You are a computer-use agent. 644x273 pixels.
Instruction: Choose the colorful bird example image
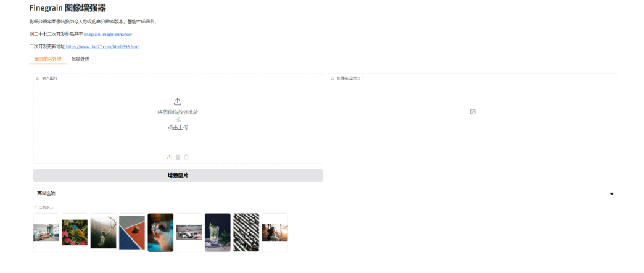click(x=75, y=232)
